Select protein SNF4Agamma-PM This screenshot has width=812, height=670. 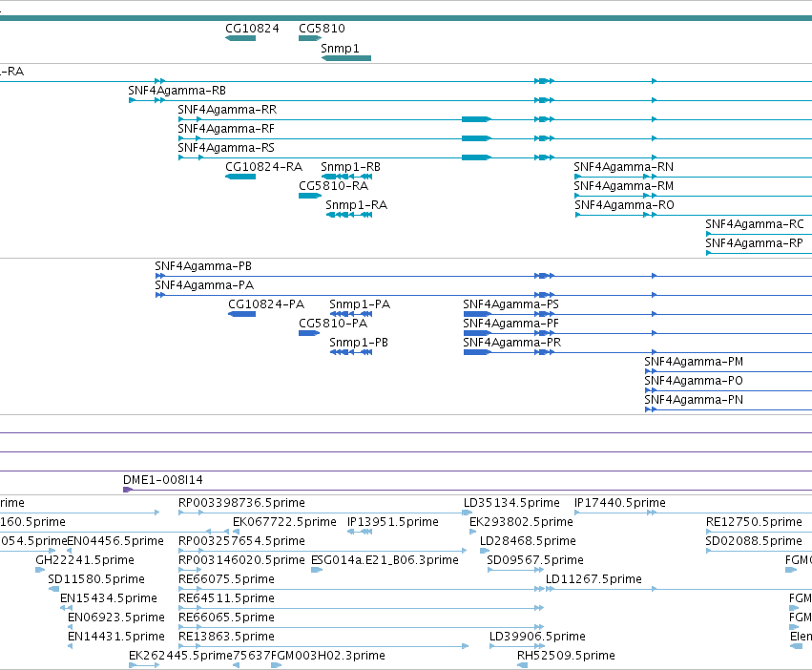click(694, 362)
